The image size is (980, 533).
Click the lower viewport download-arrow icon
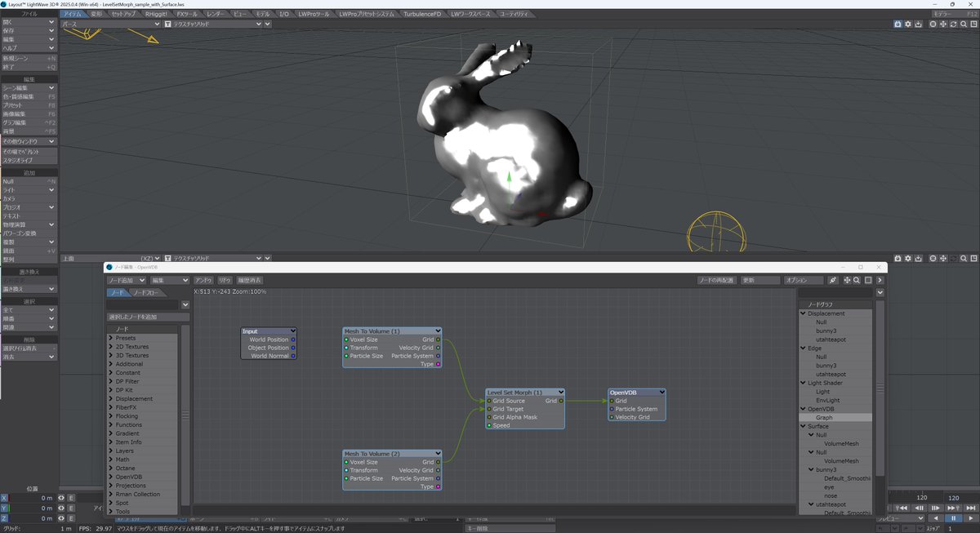[918, 258]
